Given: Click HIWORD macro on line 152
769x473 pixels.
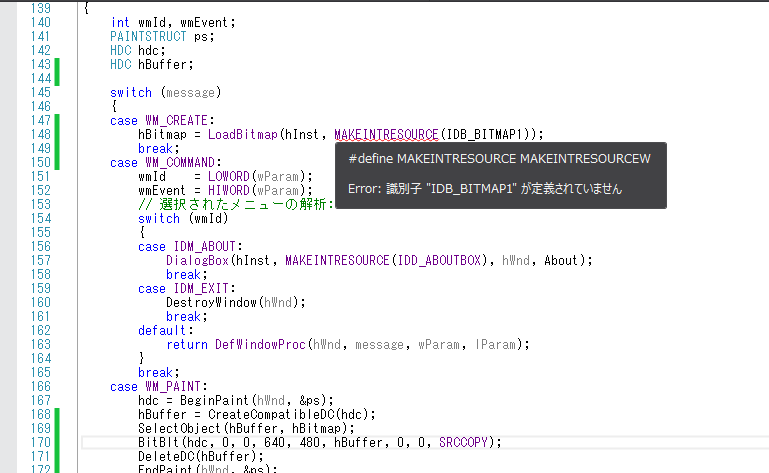Looking at the screenshot, I should tap(229, 190).
